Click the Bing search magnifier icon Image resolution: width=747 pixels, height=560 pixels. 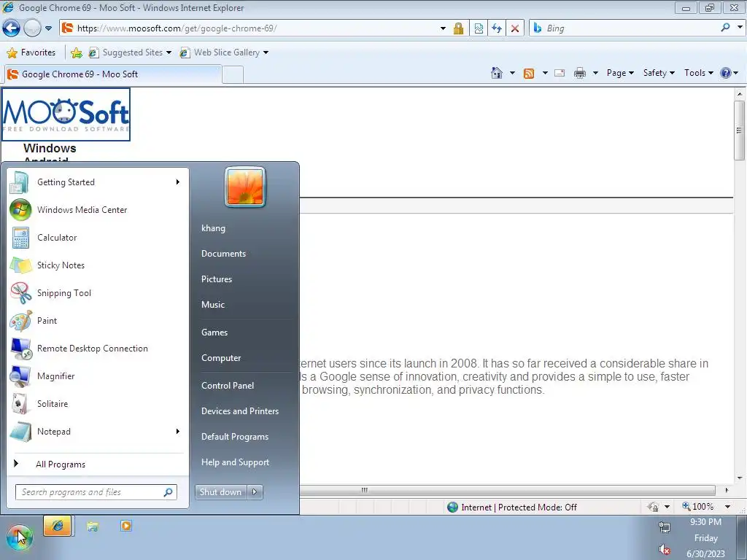point(725,28)
